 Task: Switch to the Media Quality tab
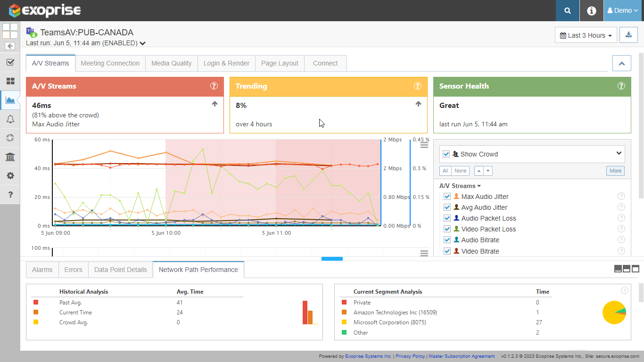click(x=172, y=63)
